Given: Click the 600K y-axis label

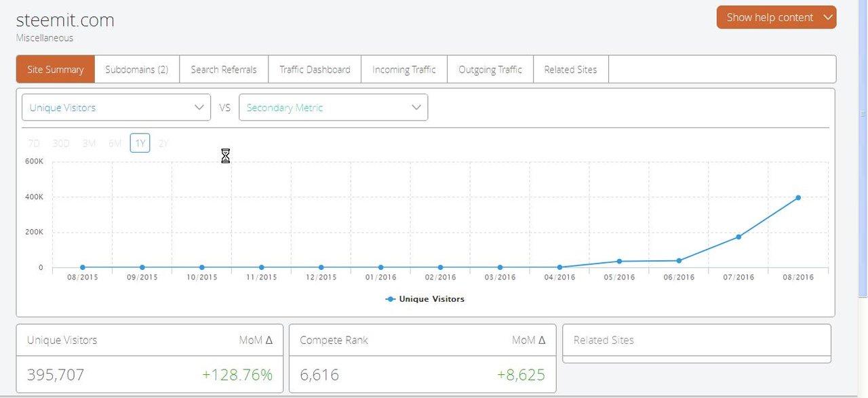Looking at the screenshot, I should pos(34,161).
